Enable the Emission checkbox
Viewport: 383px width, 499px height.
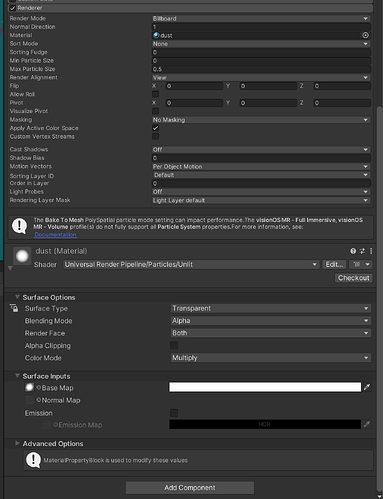pos(174,413)
